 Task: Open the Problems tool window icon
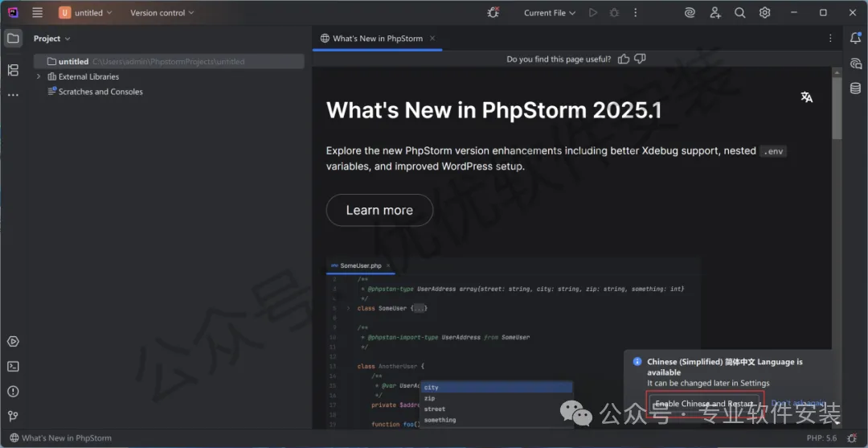click(x=14, y=392)
